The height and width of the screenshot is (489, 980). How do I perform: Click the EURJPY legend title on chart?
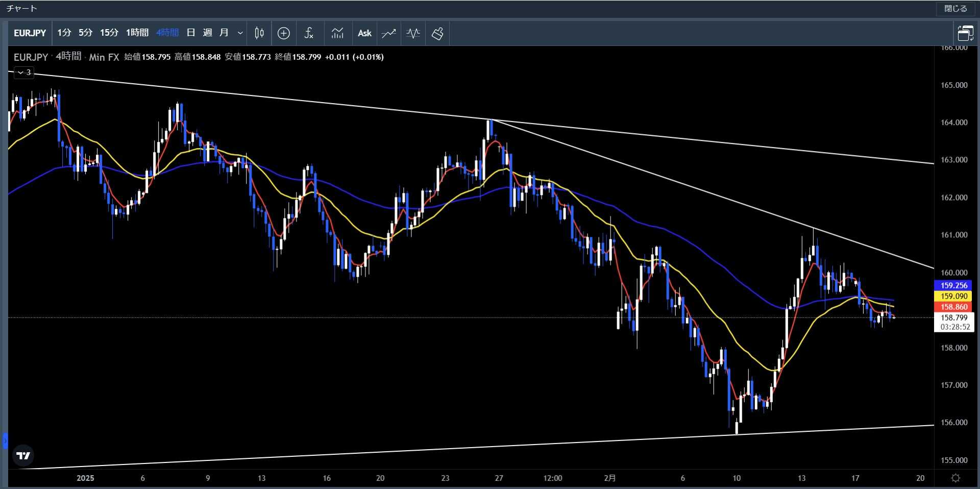pos(31,57)
